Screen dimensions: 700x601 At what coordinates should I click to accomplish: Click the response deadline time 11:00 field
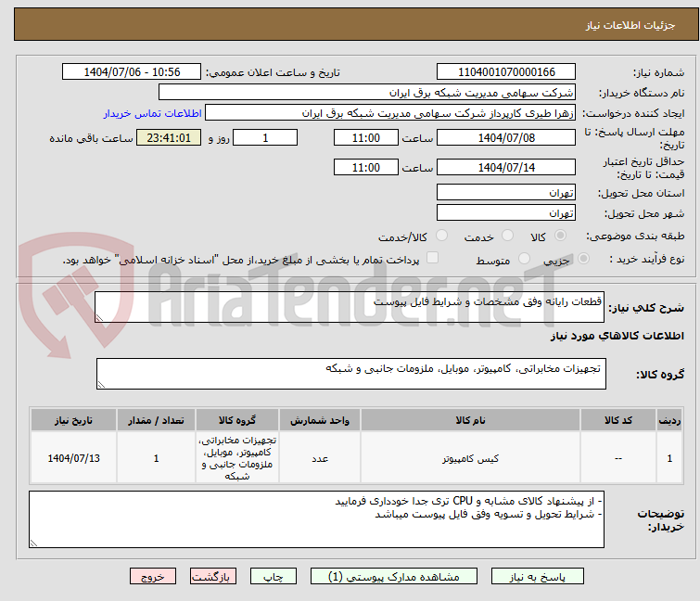click(x=365, y=137)
